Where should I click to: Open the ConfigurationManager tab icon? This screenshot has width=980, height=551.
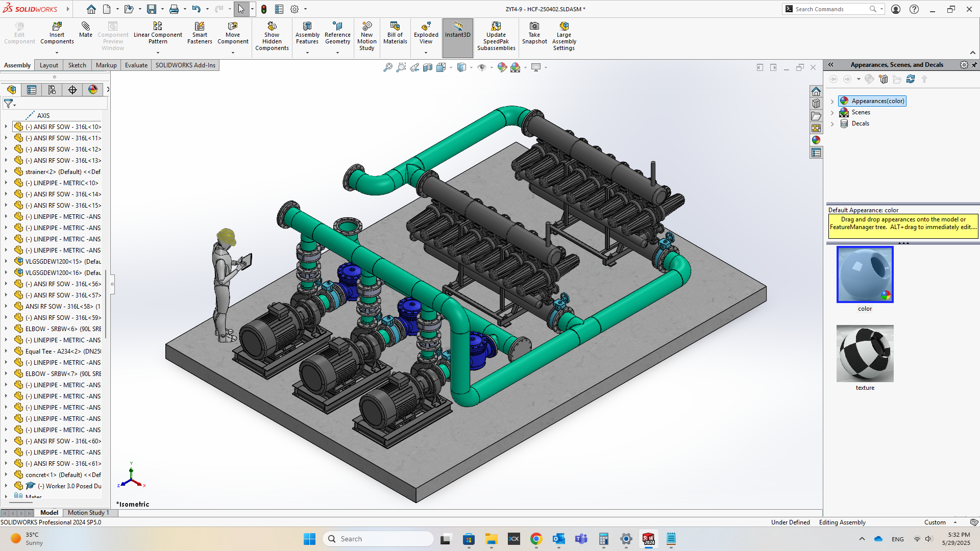52,90
